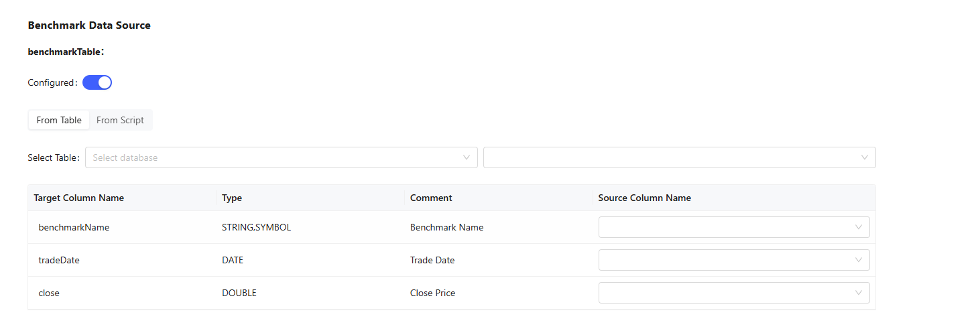
Task: Click the DOUBLE type cell
Action: click(x=239, y=293)
